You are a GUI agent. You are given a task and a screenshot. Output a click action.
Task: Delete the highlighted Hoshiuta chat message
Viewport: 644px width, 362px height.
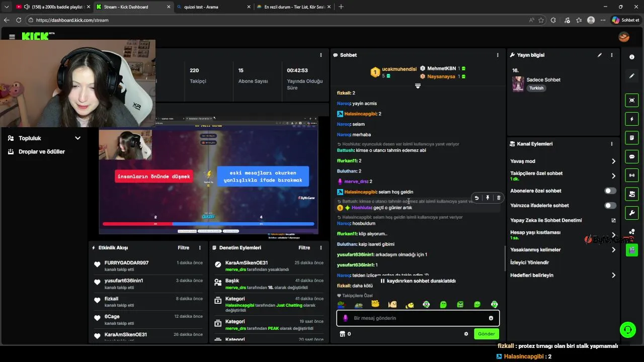point(499,198)
